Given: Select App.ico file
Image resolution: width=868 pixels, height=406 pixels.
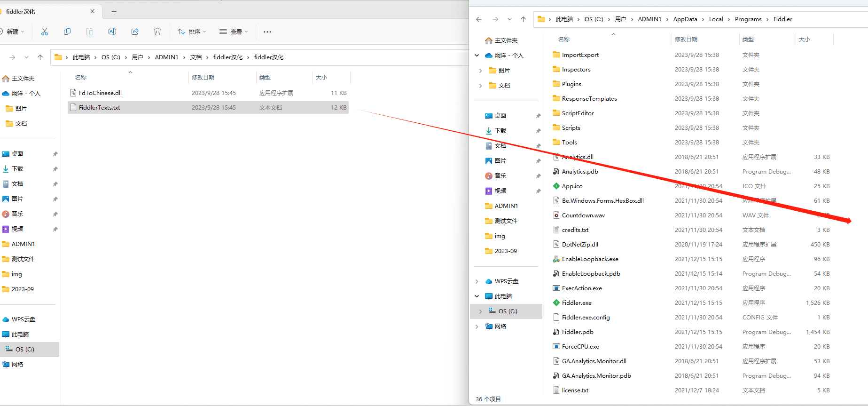Looking at the screenshot, I should pyautogui.click(x=572, y=186).
